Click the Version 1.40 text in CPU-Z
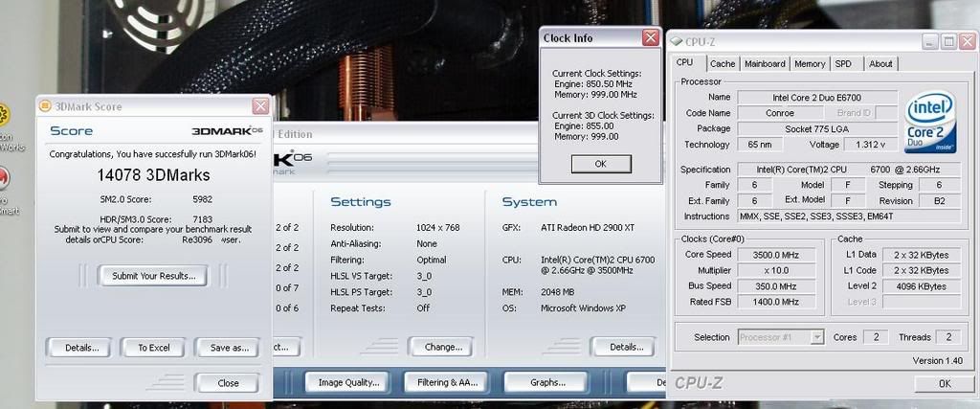The height and width of the screenshot is (409, 980). [x=938, y=361]
